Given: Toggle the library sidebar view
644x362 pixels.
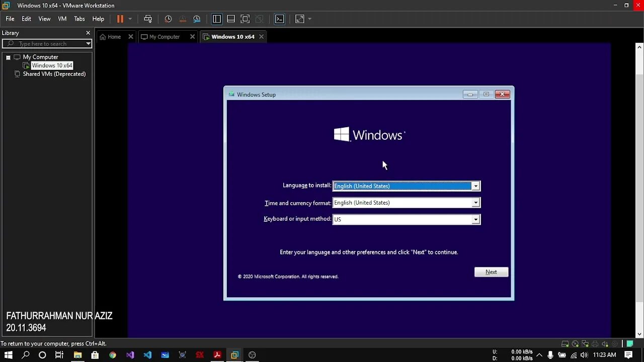Looking at the screenshot, I should point(217,19).
